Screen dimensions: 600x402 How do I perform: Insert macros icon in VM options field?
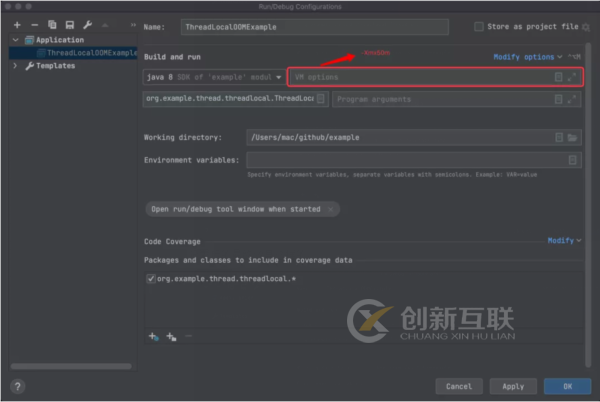click(x=558, y=77)
